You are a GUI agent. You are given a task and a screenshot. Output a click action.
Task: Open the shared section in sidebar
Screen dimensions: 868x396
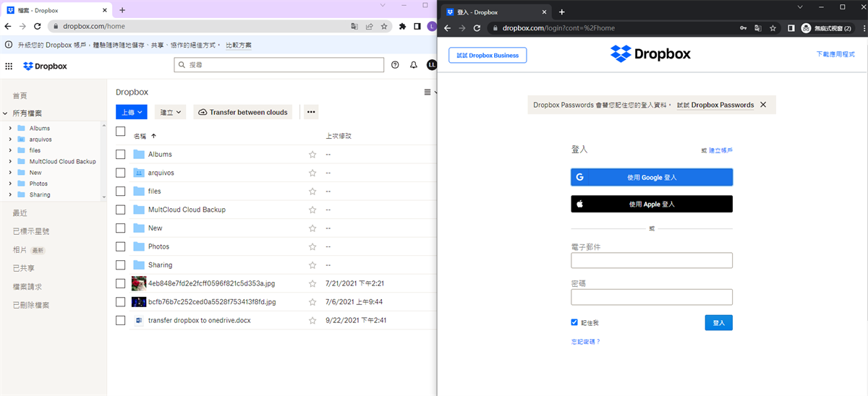point(25,268)
